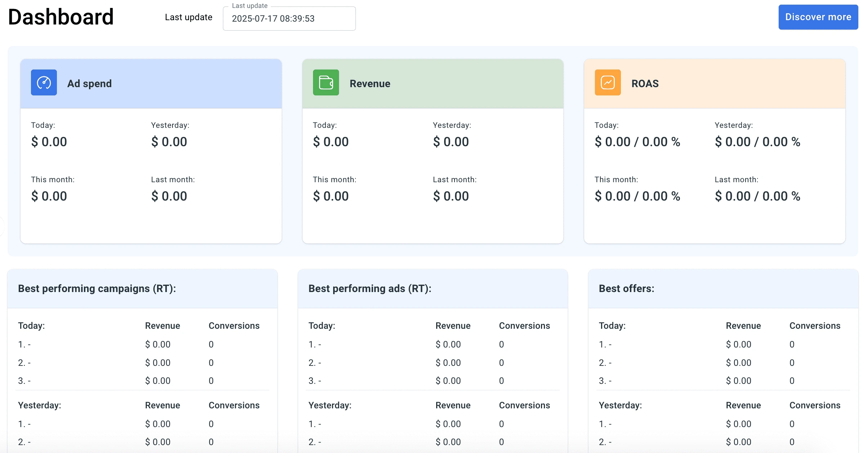Click the Last update label beside field
Image resolution: width=868 pixels, height=453 pixels.
pos(188,17)
